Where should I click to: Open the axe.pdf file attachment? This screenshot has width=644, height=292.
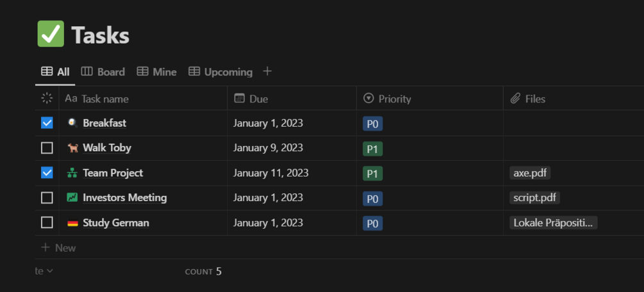pyautogui.click(x=531, y=173)
